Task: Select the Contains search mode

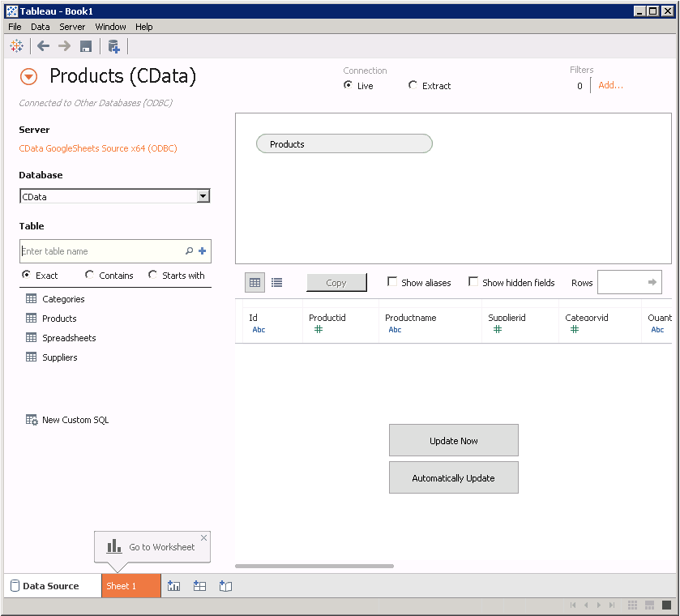Action: pos(89,275)
